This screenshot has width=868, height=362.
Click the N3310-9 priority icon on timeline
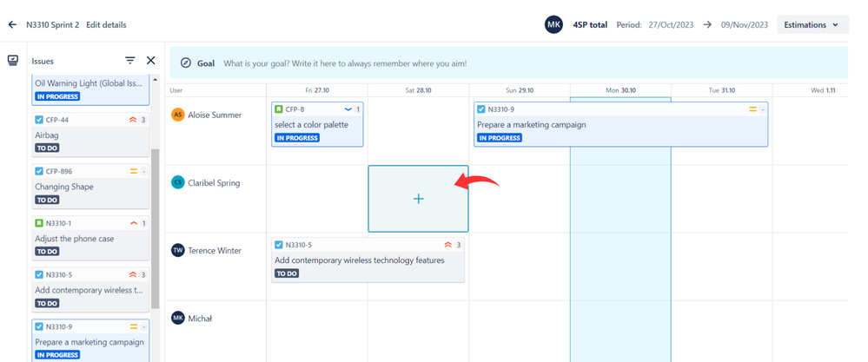coord(752,109)
